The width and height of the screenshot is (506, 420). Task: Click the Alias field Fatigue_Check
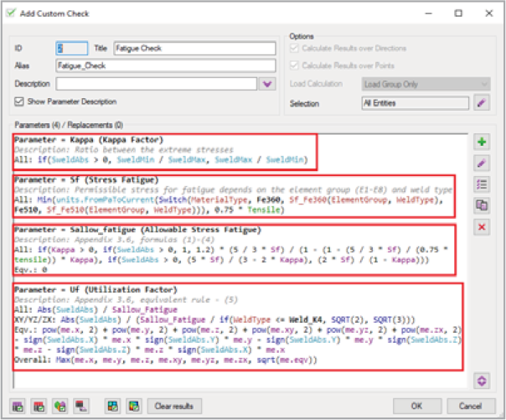click(166, 65)
